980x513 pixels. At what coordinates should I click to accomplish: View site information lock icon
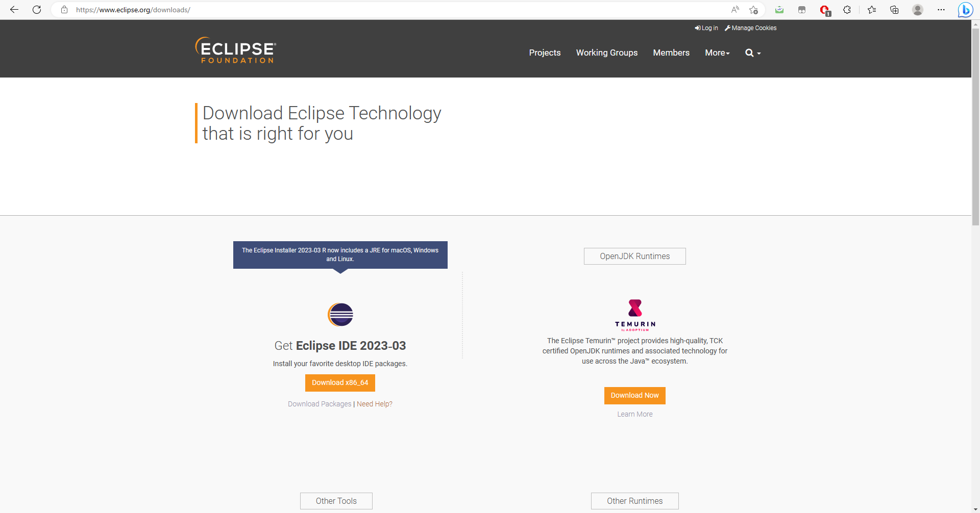(64, 10)
